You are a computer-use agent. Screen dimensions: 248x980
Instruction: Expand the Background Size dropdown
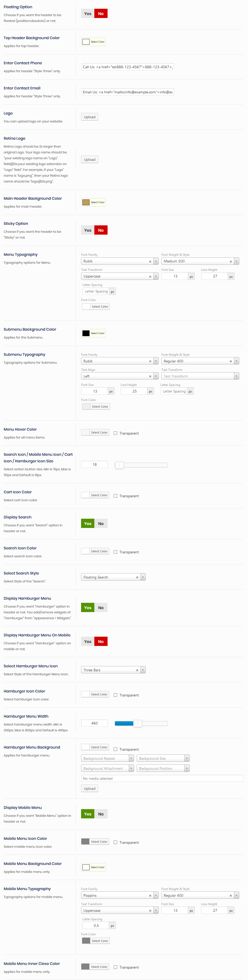point(163,758)
